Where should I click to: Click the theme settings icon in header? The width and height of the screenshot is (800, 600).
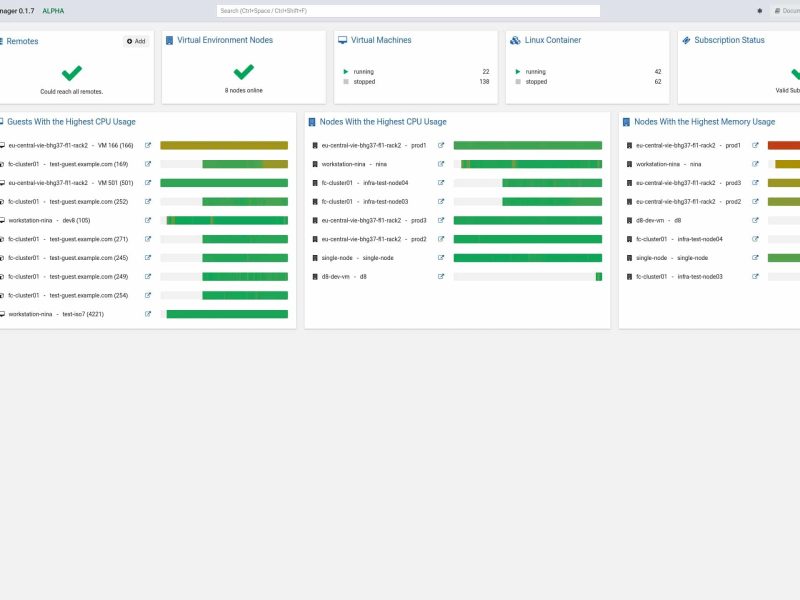point(760,11)
